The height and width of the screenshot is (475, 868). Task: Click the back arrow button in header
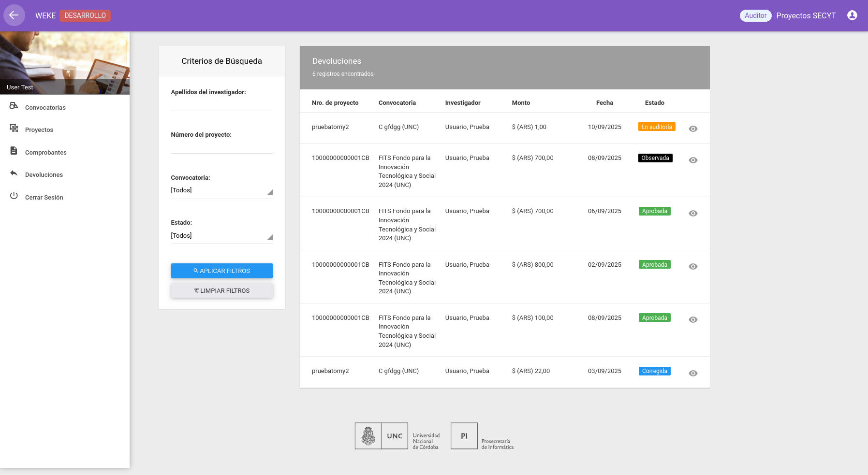[14, 15]
